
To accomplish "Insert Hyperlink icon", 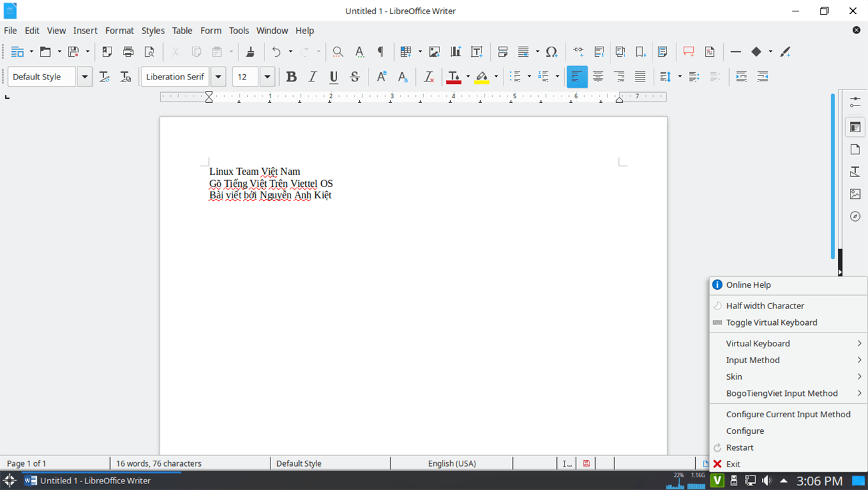I will pos(578,51).
